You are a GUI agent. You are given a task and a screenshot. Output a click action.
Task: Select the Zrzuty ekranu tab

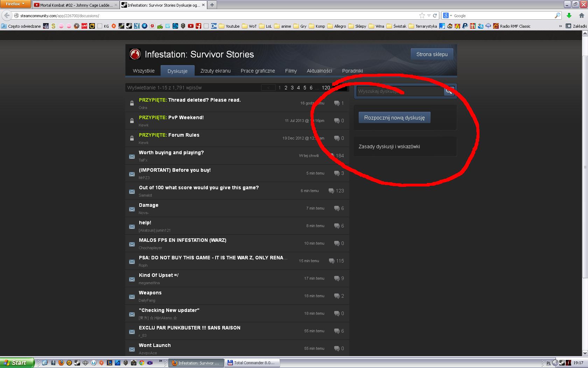[x=215, y=71]
